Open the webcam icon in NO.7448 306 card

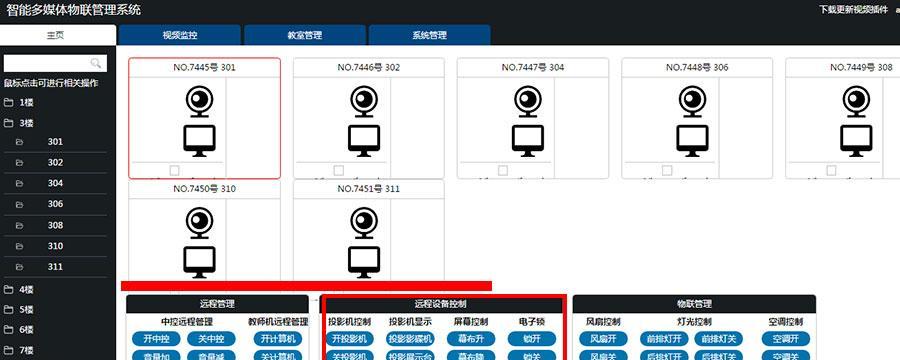pyautogui.click(x=692, y=102)
